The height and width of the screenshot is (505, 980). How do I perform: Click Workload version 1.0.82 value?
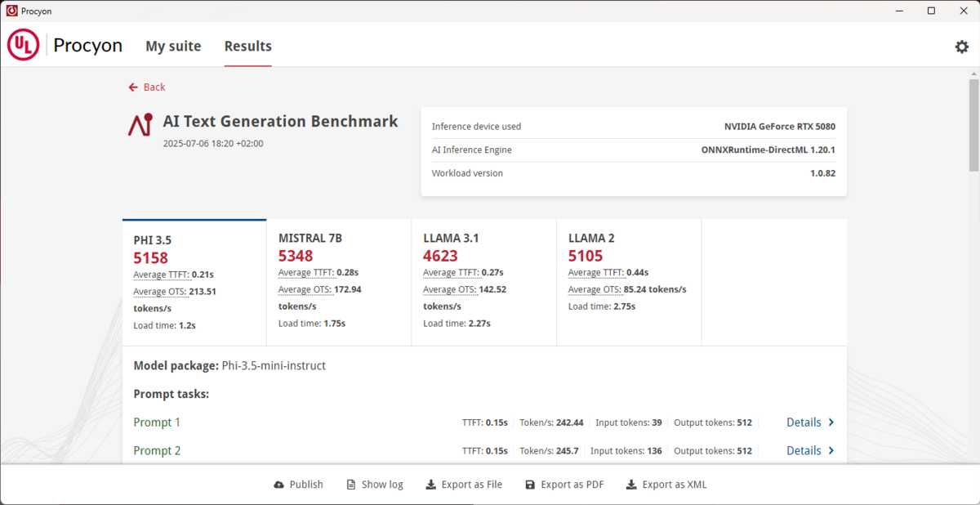tap(823, 173)
